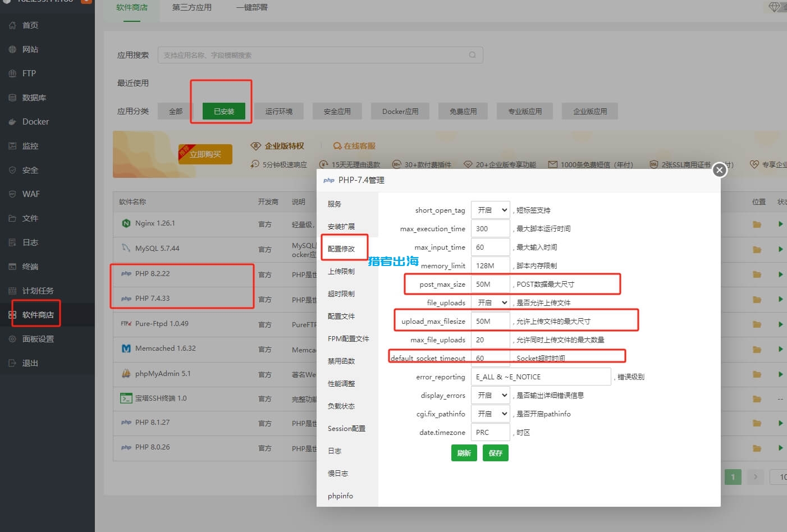Filter apps by Docker应用
Image resolution: width=787 pixels, height=532 pixels.
400,111
